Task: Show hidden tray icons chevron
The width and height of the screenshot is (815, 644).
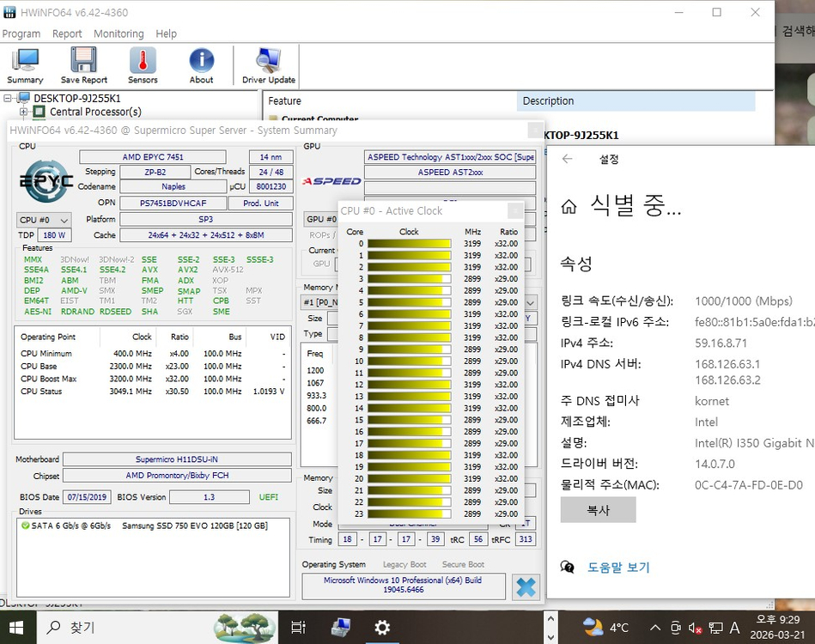Action: pos(655,628)
